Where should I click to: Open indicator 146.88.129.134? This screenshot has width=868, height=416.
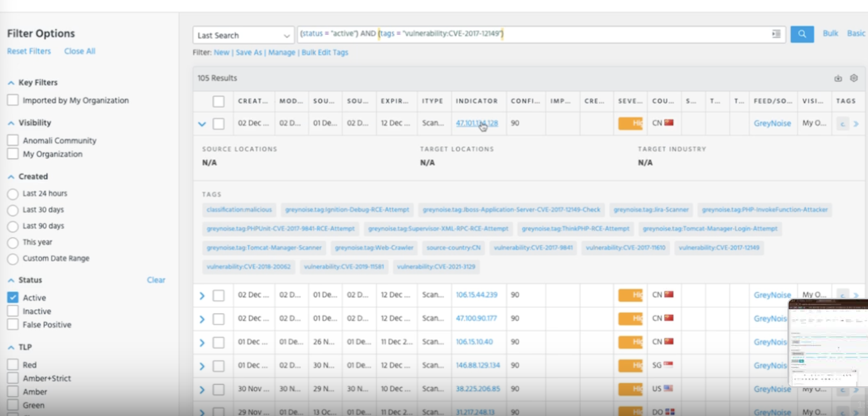point(477,365)
